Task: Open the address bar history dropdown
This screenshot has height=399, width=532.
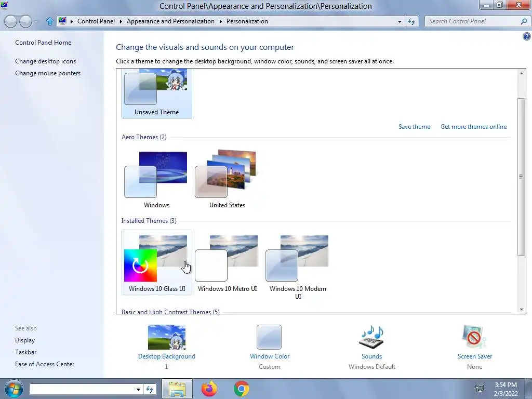Action: (x=400, y=21)
